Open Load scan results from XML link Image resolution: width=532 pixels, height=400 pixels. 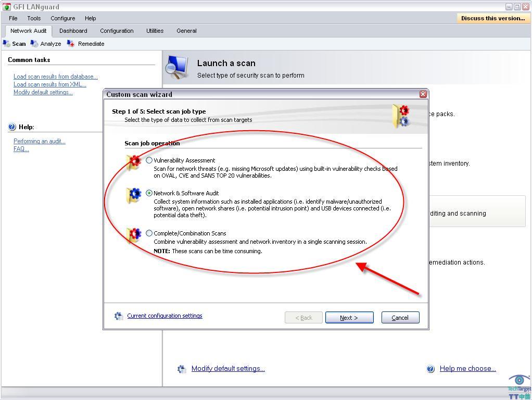pos(50,84)
